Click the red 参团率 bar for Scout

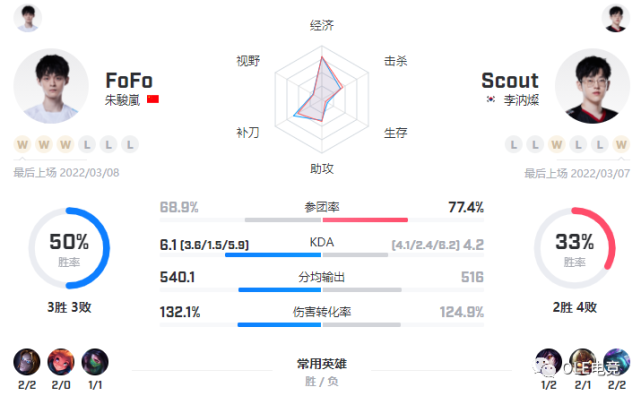pyautogui.click(x=365, y=220)
